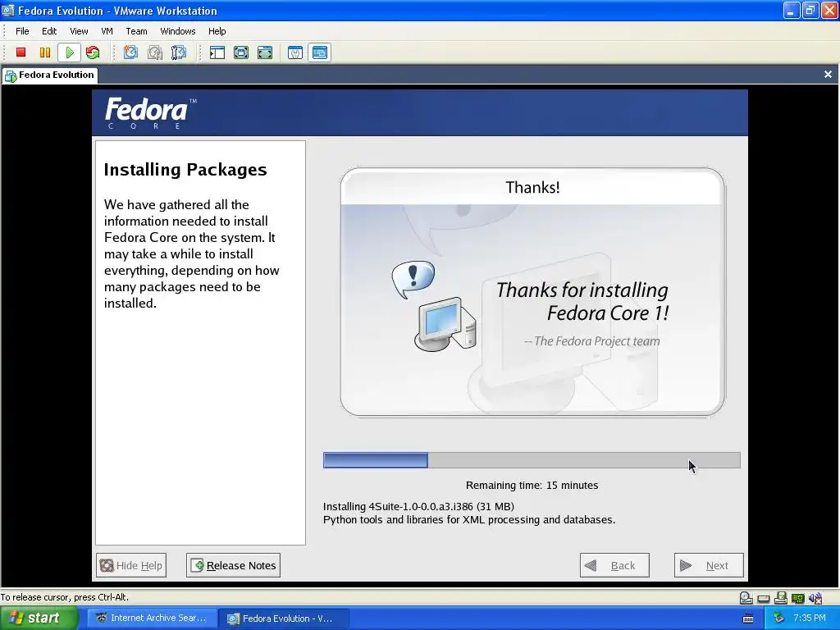Click the Safely Remove Hardware tray icon
840x630 pixels.
(779, 619)
